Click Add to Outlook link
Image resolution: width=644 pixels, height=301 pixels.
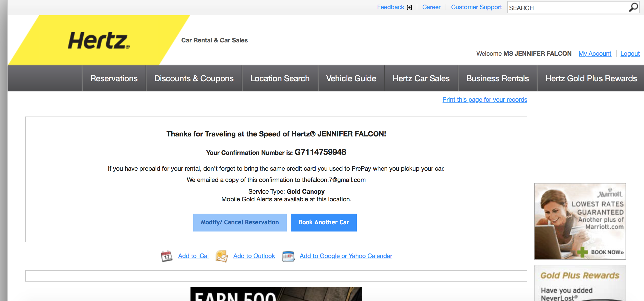tap(254, 256)
